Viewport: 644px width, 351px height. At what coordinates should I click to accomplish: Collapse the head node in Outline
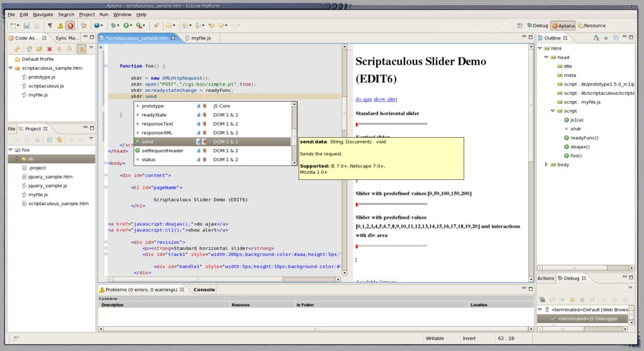tap(546, 57)
